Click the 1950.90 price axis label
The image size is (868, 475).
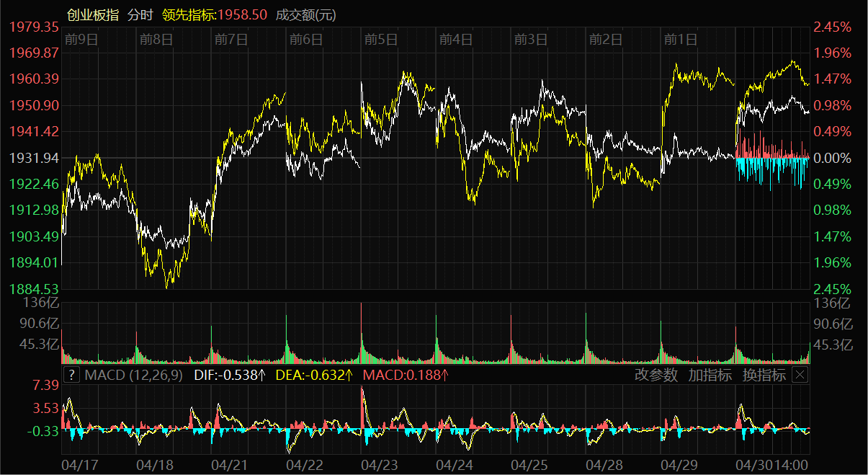(x=35, y=105)
